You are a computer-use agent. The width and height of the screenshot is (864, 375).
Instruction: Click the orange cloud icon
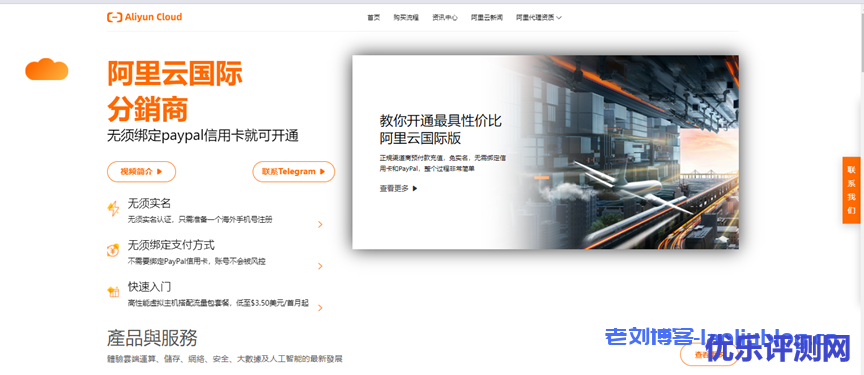(x=47, y=69)
